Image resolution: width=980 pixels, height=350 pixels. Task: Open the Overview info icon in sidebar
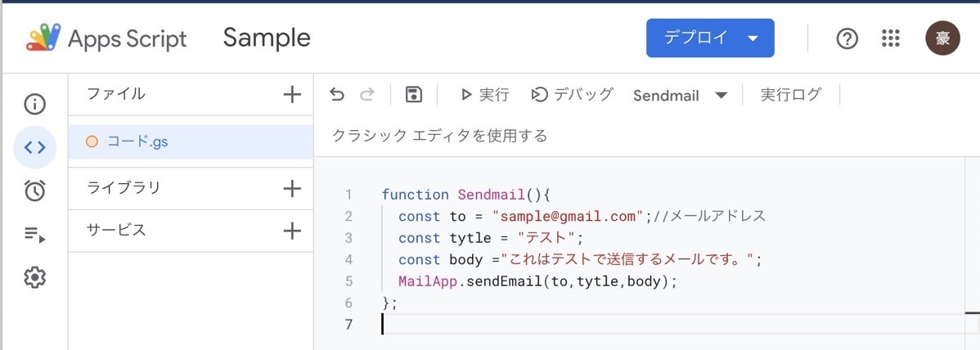tap(35, 104)
